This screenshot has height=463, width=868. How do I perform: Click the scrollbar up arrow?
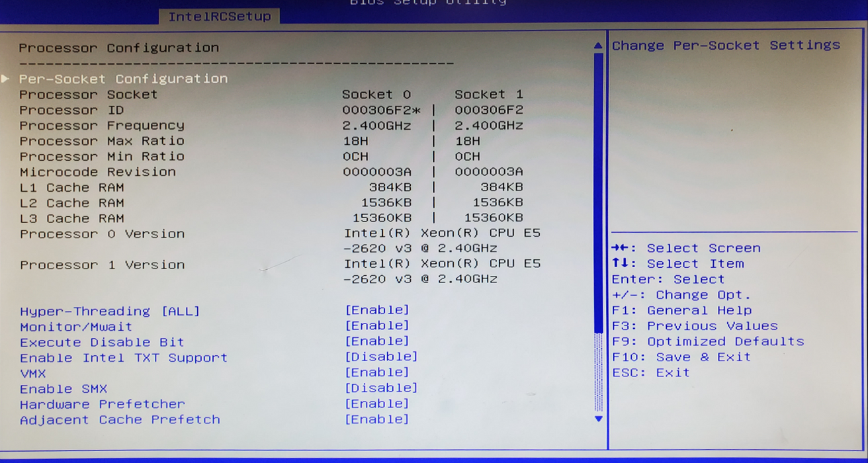click(598, 46)
